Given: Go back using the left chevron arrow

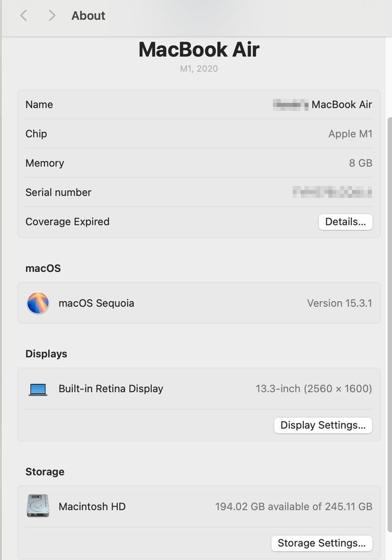Looking at the screenshot, I should 23,16.
